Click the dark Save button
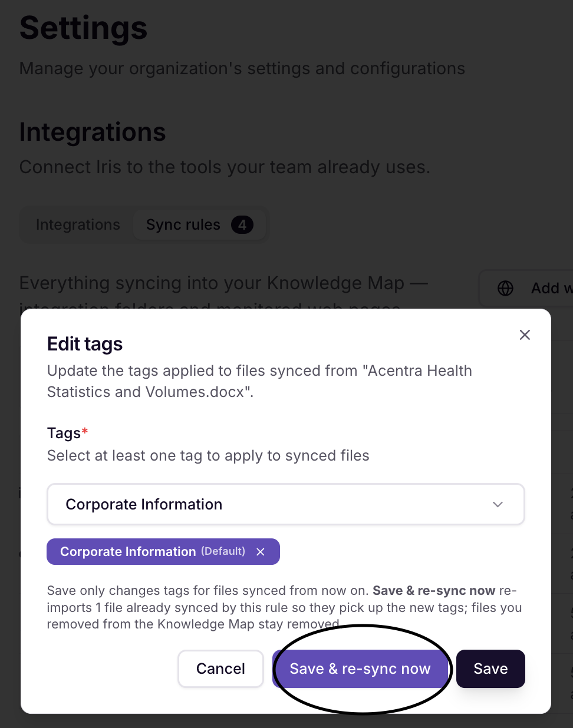The height and width of the screenshot is (728, 573). [x=490, y=669]
